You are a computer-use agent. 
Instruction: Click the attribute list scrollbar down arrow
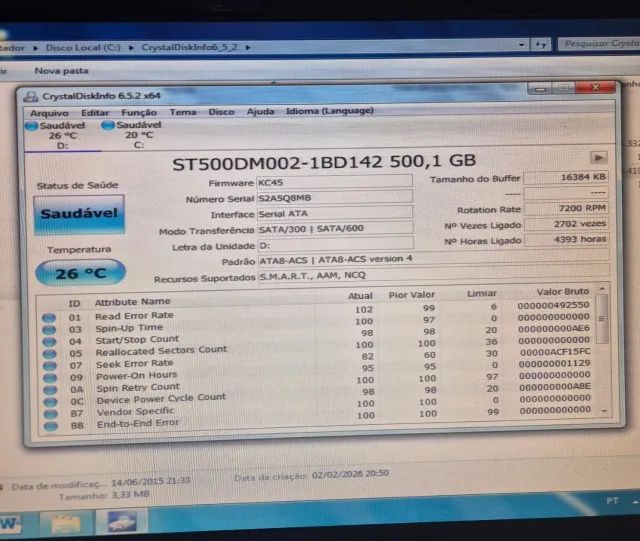[604, 411]
